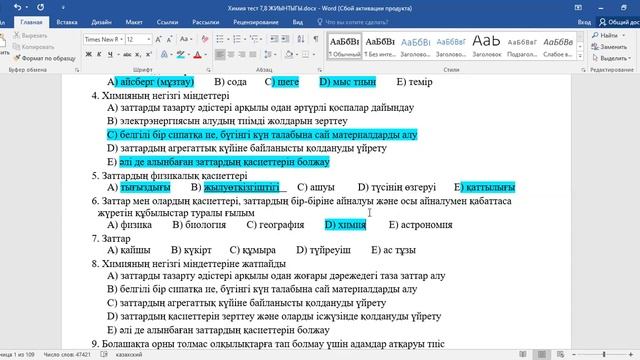The width and height of the screenshot is (640, 360).
Task: Toggle Bold (Ж) formatting
Action: point(89,54)
